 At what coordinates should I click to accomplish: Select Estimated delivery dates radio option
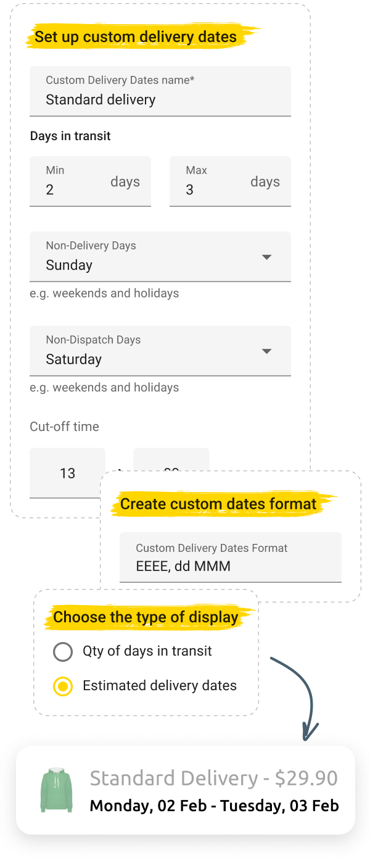tap(63, 686)
